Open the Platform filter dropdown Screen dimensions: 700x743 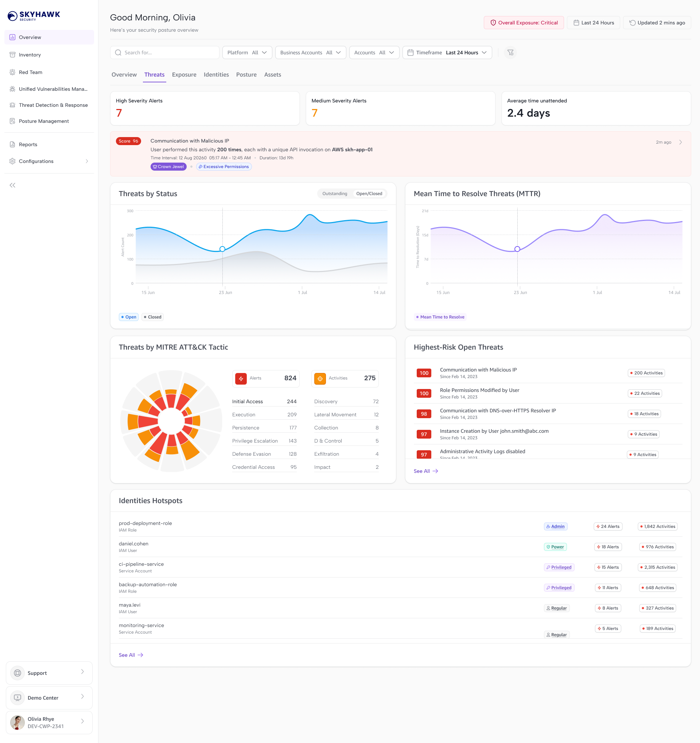coord(247,53)
